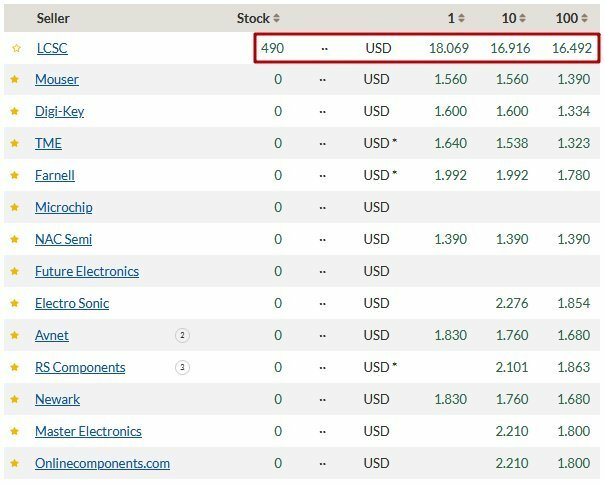Toggle the favorite star next to Mouser
Screen dimensions: 604x484
pyautogui.click(x=15, y=80)
